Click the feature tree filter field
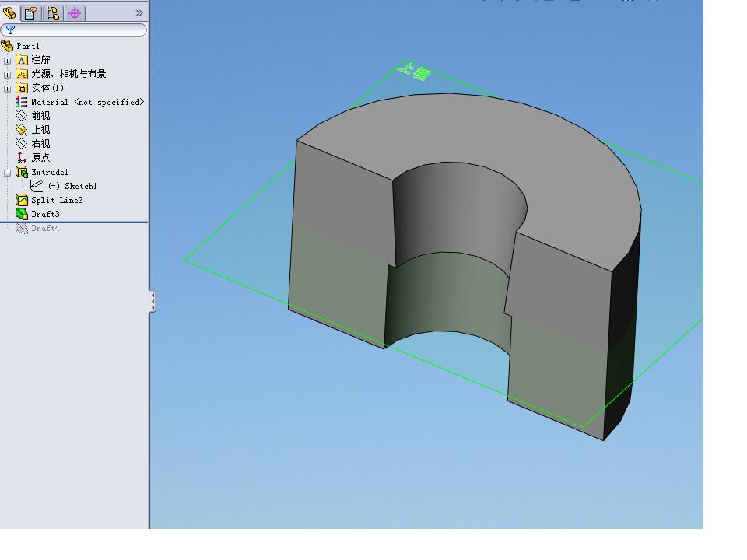The image size is (747, 560). (74, 30)
